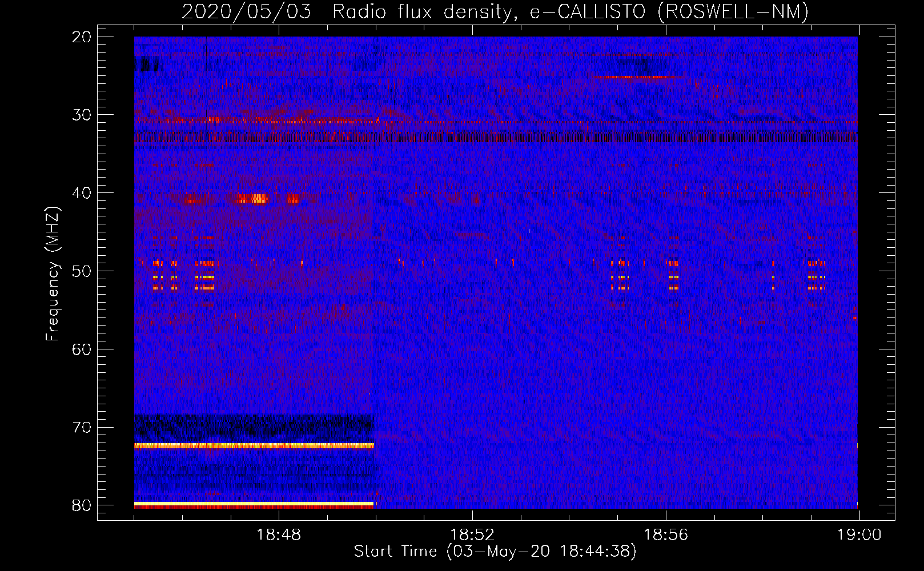Click the "Start Time (03-May-20 18:44:38)" label
This screenshot has width=924, height=571.
(x=495, y=552)
